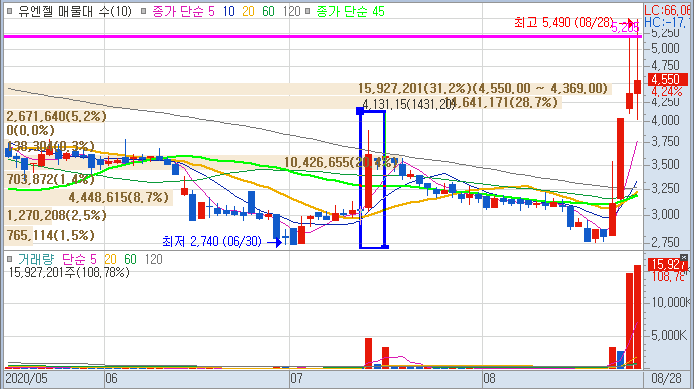The width and height of the screenshot is (694, 389).
Task: Click the 4,750 level on the price axis
Action: tap(665, 66)
